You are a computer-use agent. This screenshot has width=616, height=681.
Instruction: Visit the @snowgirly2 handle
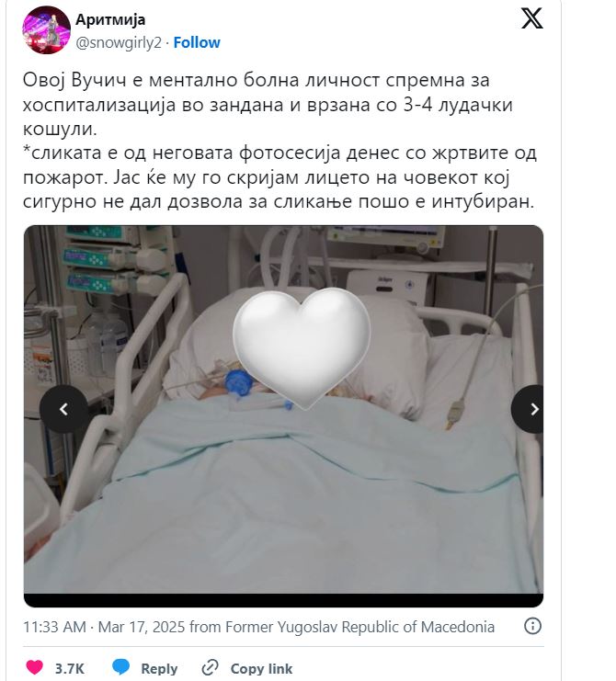click(119, 42)
